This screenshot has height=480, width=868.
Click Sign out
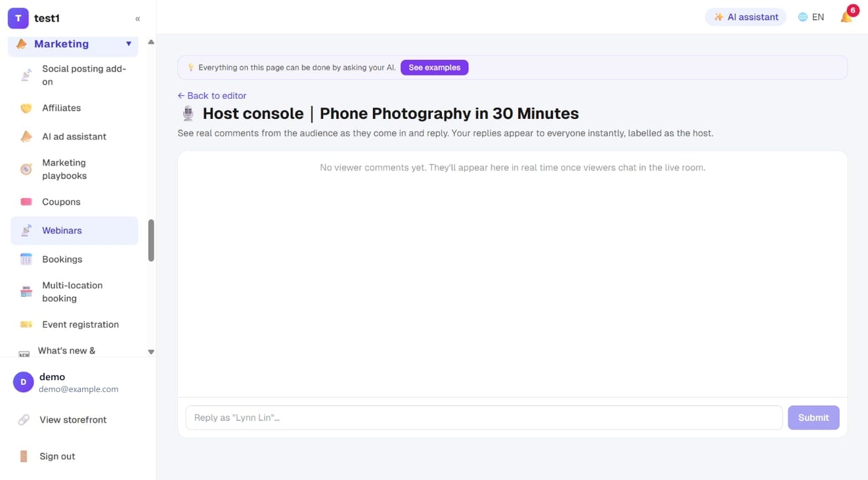[x=57, y=456]
